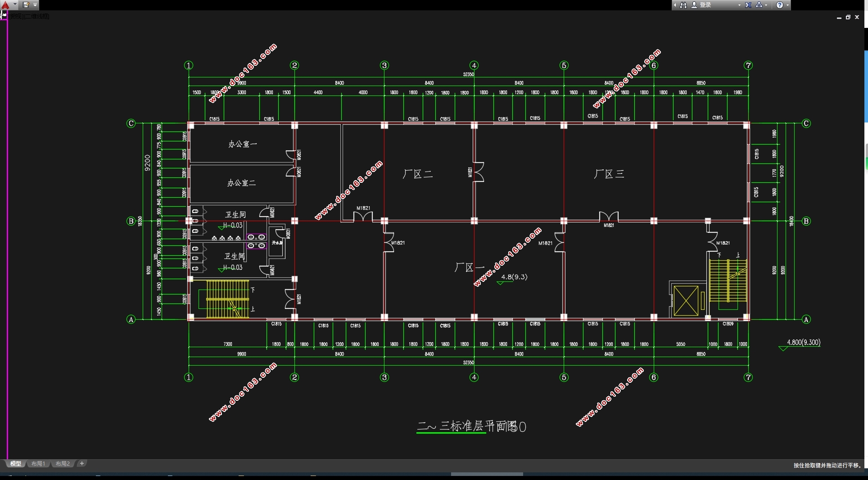Open the Customize Quick Access Toolbar dropdown
868x480 pixels.
(x=35, y=5)
